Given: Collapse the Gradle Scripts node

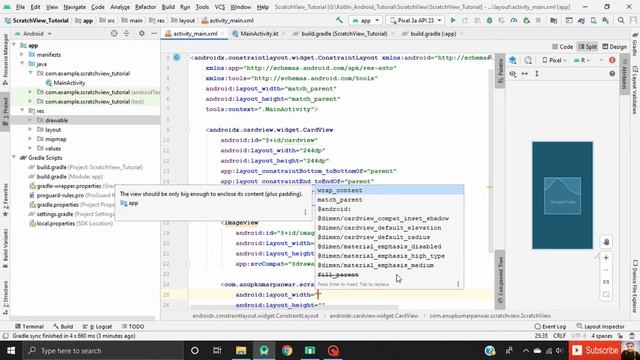Looking at the screenshot, I should [x=15, y=158].
